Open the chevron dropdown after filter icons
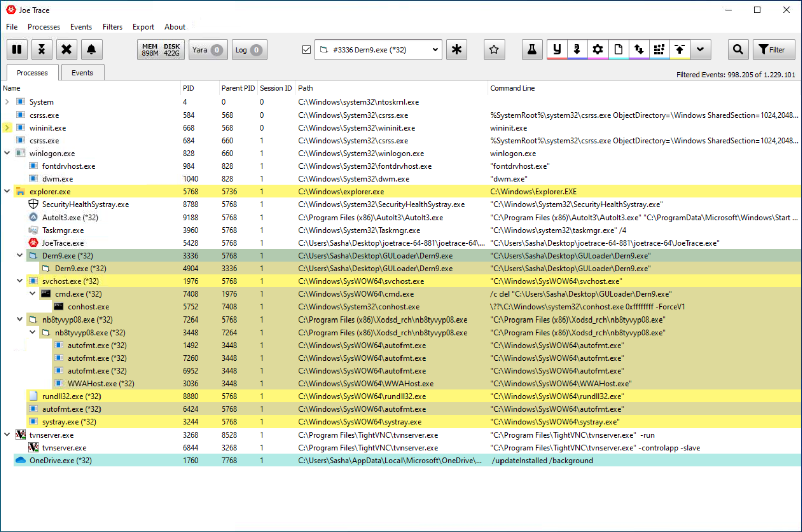 pos(700,49)
